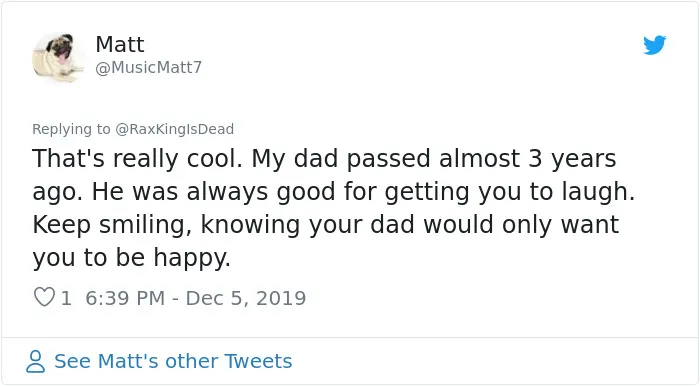Open Twitter via the blue bird logo
Image resolution: width=700 pixels, height=386 pixels.
coord(654,45)
